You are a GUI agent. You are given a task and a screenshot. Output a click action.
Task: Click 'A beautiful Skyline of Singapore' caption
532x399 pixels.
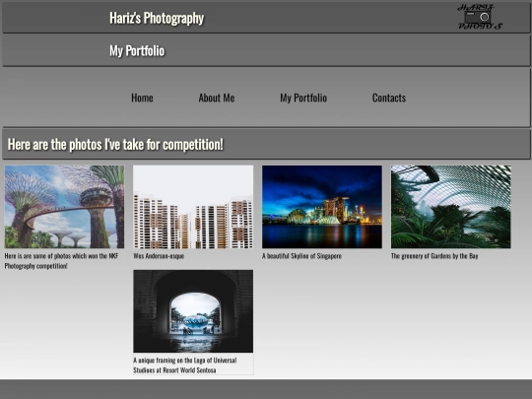tap(302, 256)
